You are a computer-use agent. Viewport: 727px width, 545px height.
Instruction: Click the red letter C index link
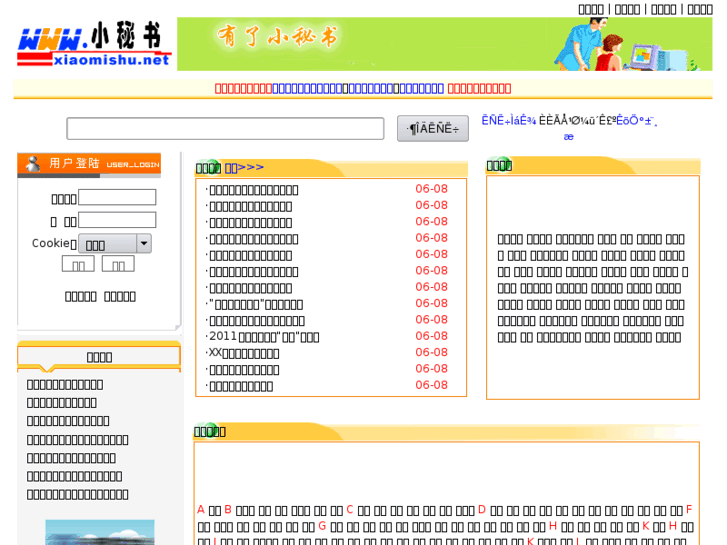pyautogui.click(x=350, y=509)
